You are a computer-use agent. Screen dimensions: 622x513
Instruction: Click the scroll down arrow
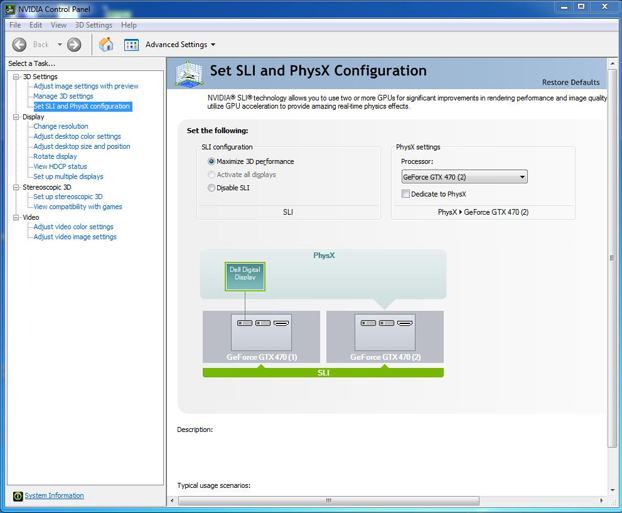[x=612, y=490]
